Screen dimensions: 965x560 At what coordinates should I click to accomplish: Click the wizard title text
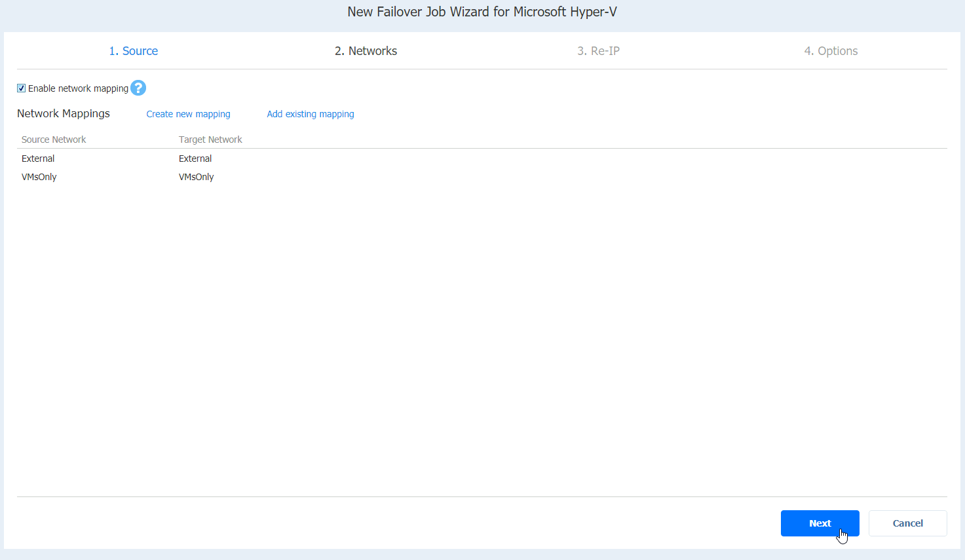tap(482, 12)
